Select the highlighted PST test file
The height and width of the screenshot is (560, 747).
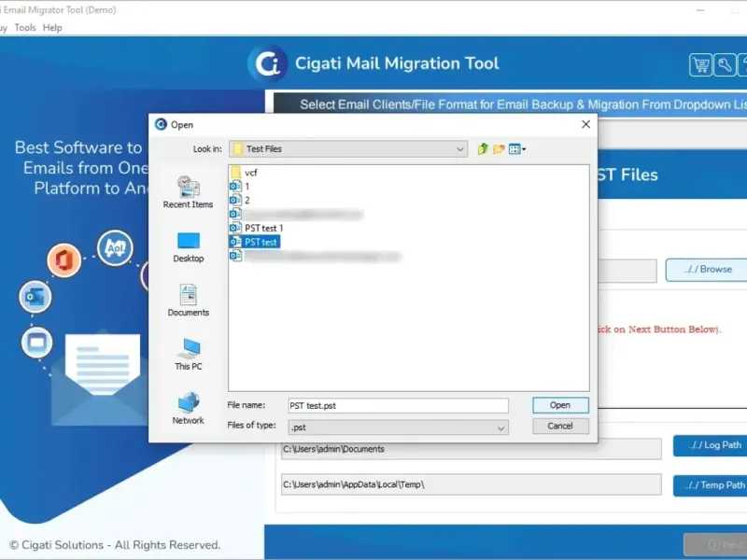[x=254, y=242]
